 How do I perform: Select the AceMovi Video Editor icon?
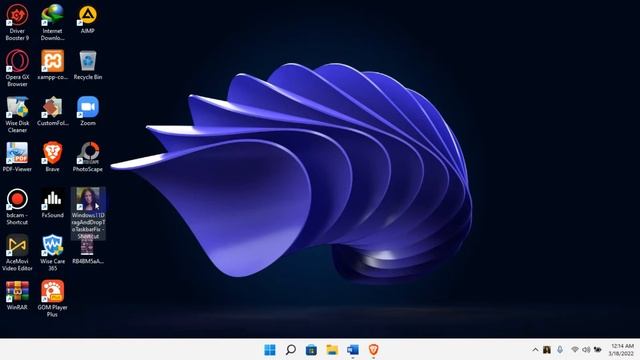[17, 253]
